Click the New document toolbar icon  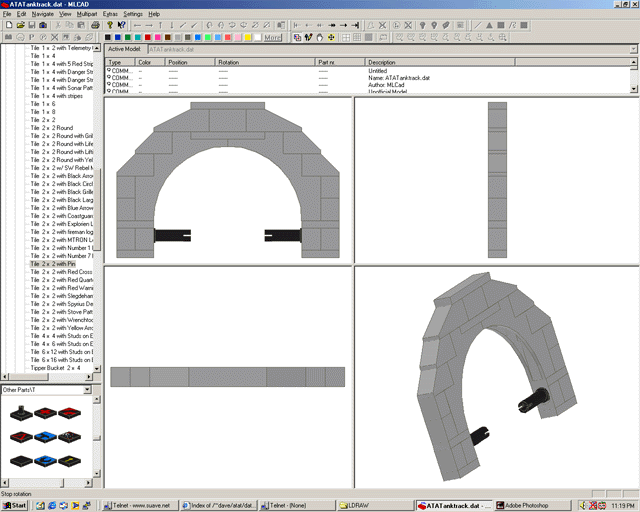7,25
